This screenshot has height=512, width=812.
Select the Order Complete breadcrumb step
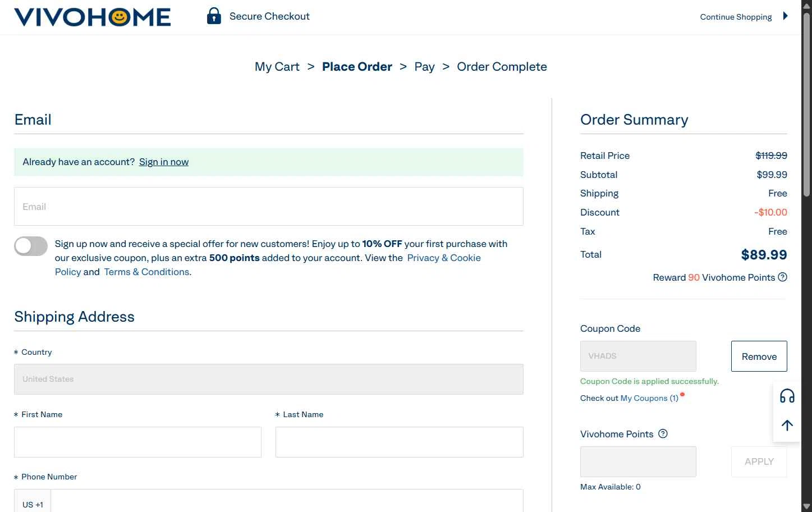point(502,67)
